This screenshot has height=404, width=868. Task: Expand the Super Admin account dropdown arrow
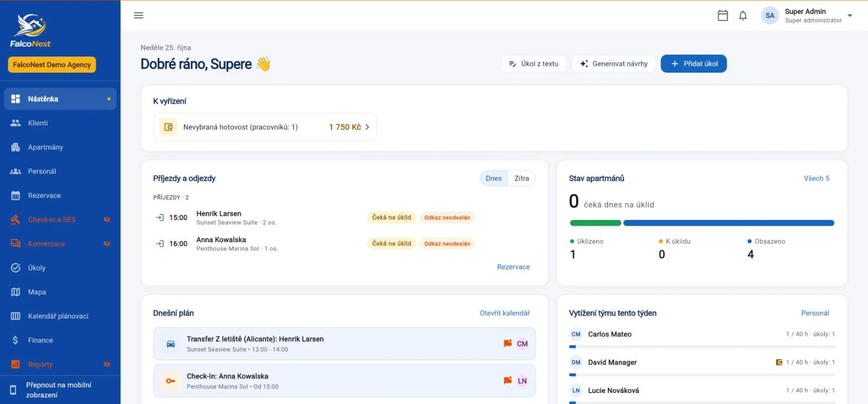850,16
